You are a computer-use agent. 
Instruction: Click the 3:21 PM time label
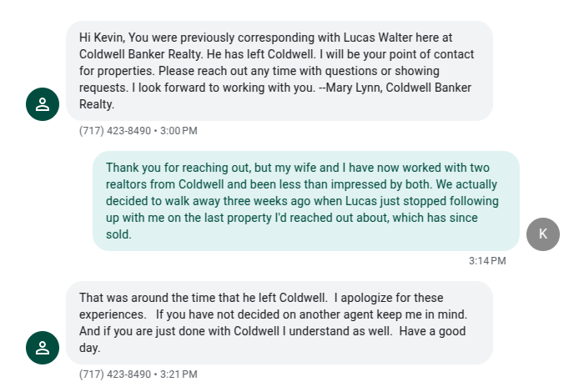(x=179, y=374)
